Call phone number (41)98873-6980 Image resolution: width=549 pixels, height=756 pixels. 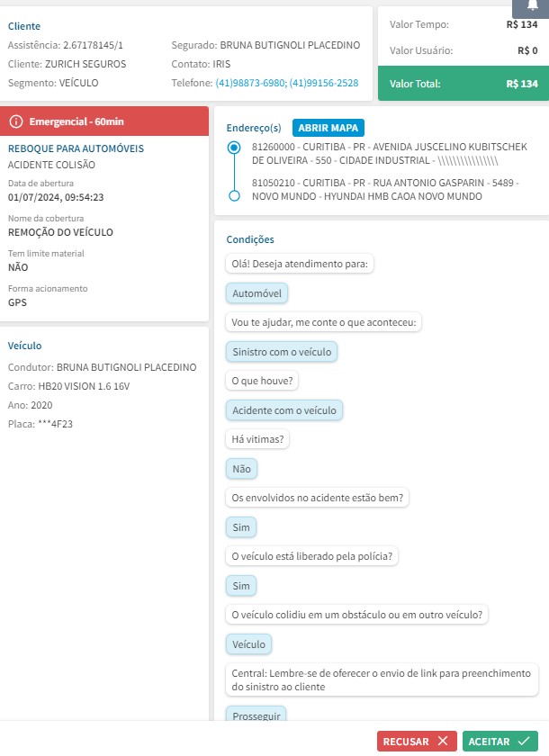pyautogui.click(x=250, y=83)
